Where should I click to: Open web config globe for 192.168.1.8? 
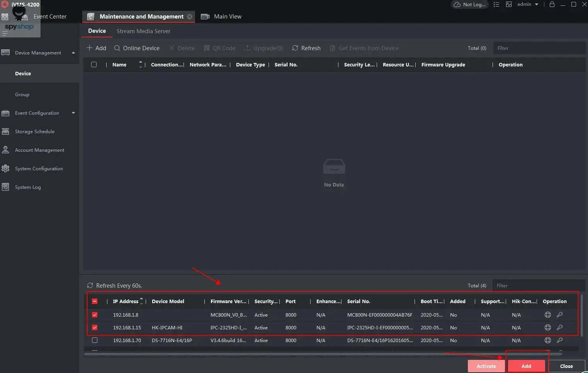click(x=547, y=315)
